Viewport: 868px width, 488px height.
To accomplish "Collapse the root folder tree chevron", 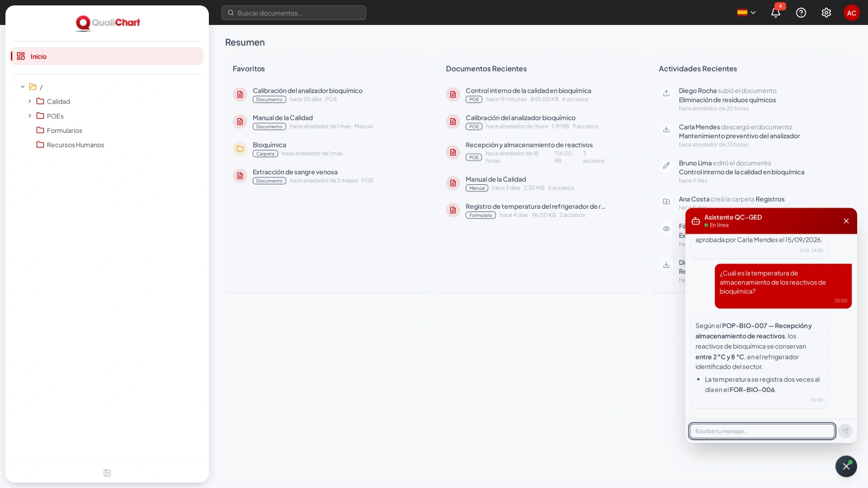I will tap(23, 87).
